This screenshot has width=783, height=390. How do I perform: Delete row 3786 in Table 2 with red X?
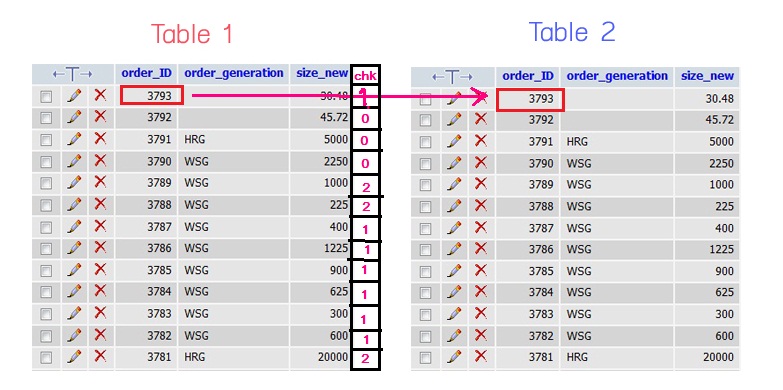coord(480,249)
